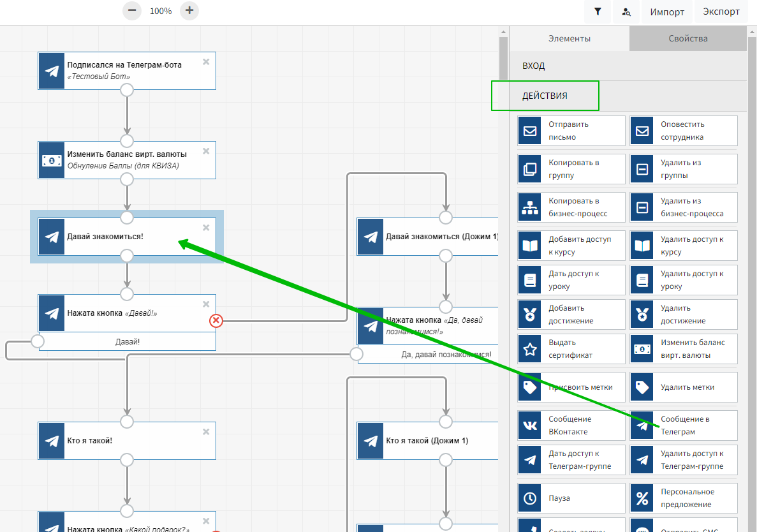Click the 'Импорт' button

tap(667, 11)
